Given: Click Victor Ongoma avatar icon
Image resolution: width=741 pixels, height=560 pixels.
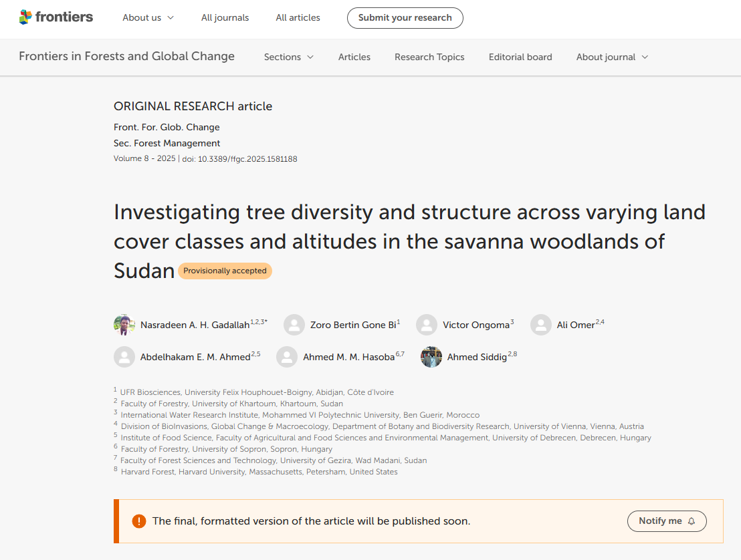Looking at the screenshot, I should point(426,325).
